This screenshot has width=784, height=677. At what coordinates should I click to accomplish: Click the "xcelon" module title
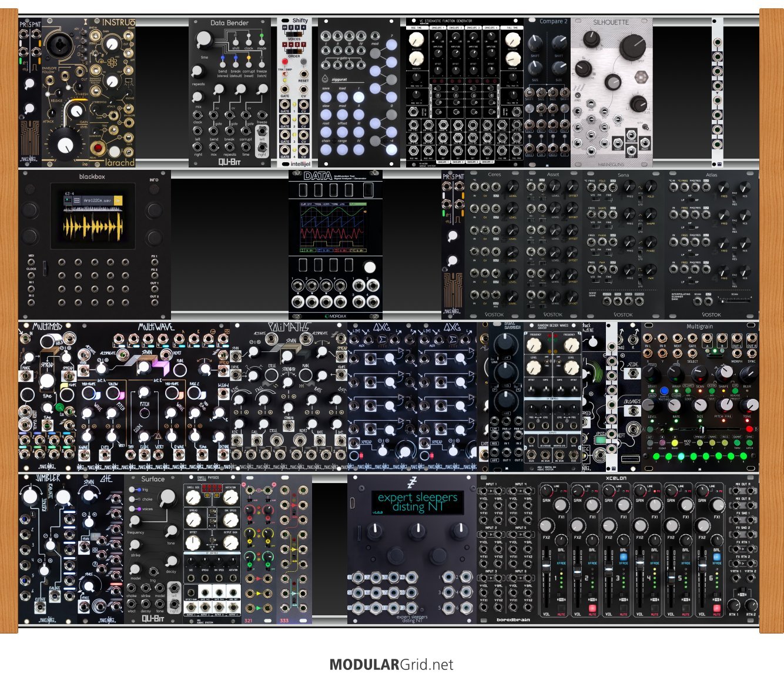pos(616,478)
